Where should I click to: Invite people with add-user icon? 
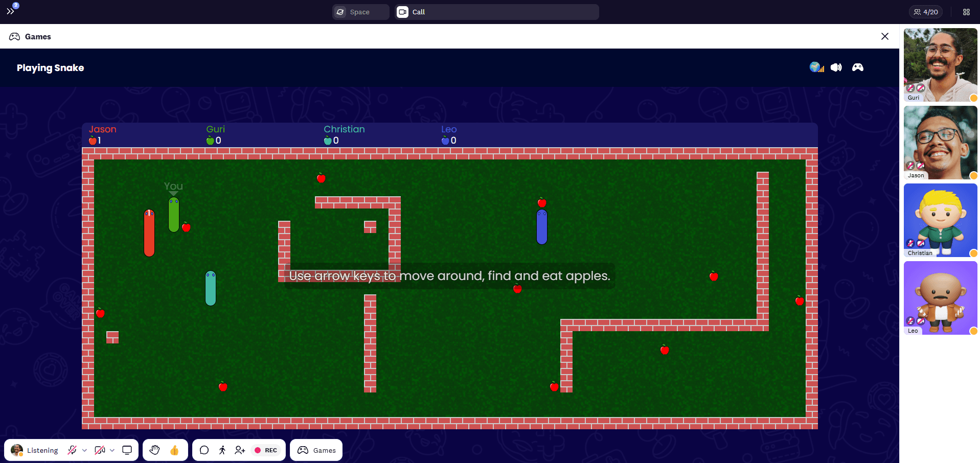tap(240, 450)
